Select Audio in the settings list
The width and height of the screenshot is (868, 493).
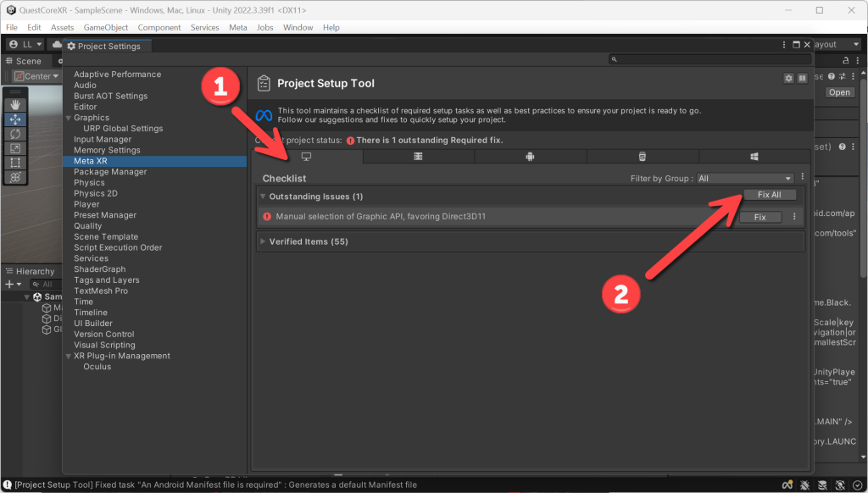(x=86, y=86)
